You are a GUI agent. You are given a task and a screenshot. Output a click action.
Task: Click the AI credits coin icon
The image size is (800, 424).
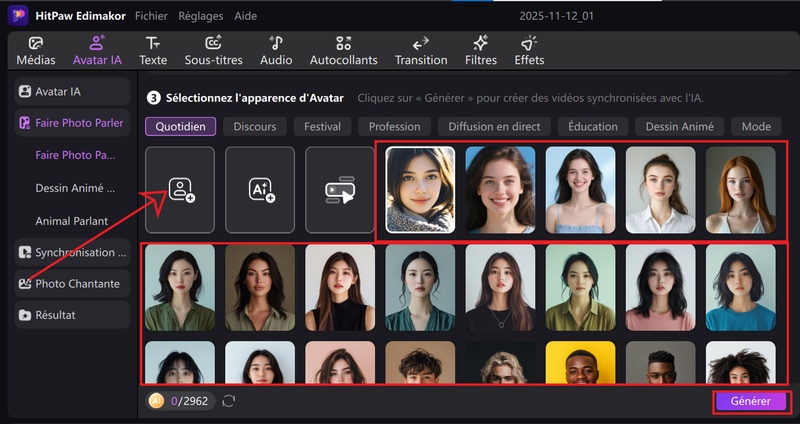(x=156, y=401)
